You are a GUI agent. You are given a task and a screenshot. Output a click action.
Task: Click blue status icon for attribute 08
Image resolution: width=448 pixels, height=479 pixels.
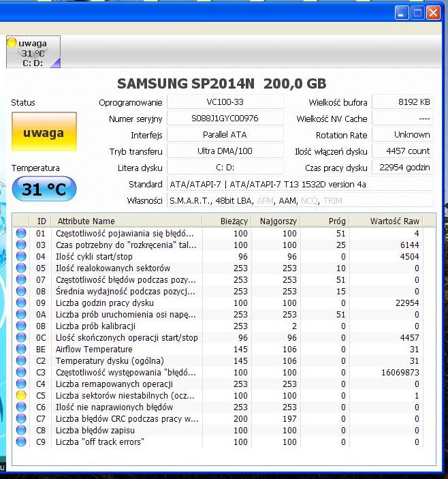coord(21,292)
